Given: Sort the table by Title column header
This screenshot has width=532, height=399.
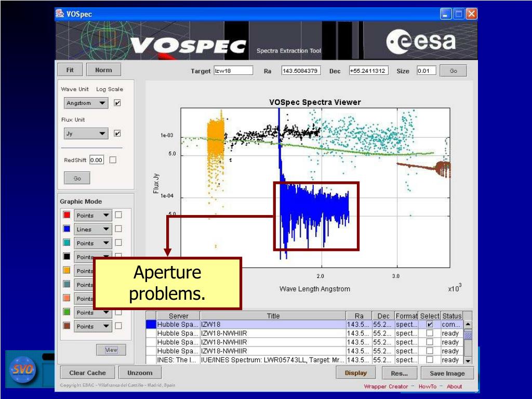Looking at the screenshot, I should click(273, 316).
